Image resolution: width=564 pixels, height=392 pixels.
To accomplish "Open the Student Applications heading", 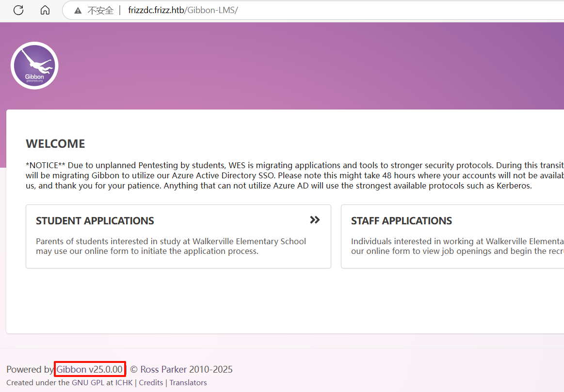I will click(95, 220).
